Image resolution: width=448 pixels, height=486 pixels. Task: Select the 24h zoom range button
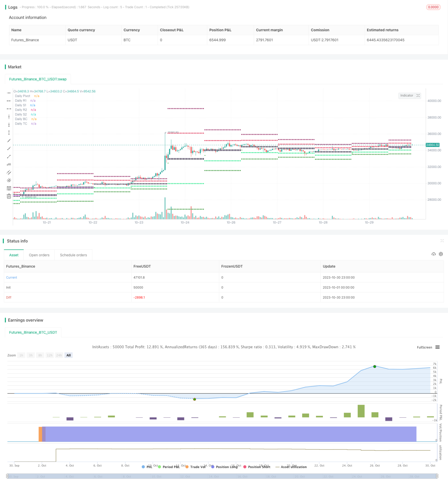(x=59, y=355)
